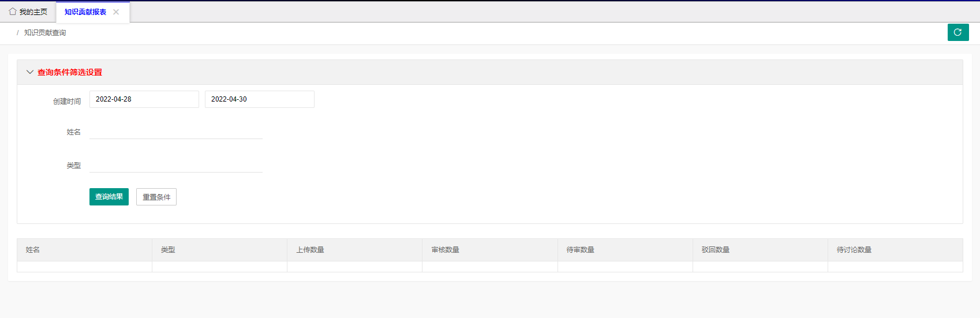Switch to the 知识贡献报表 tab
Image resolution: width=980 pixels, height=318 pixels.
click(85, 12)
